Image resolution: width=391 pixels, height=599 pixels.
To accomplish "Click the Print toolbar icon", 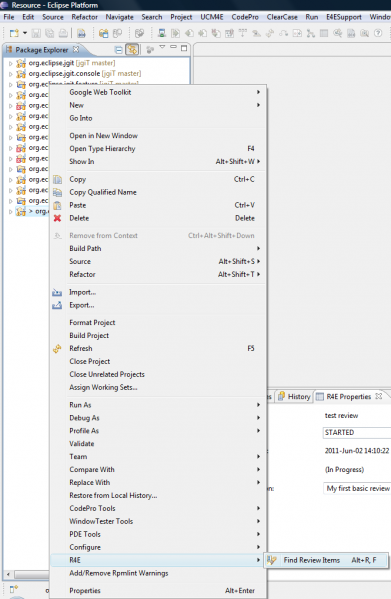I will [63, 33].
